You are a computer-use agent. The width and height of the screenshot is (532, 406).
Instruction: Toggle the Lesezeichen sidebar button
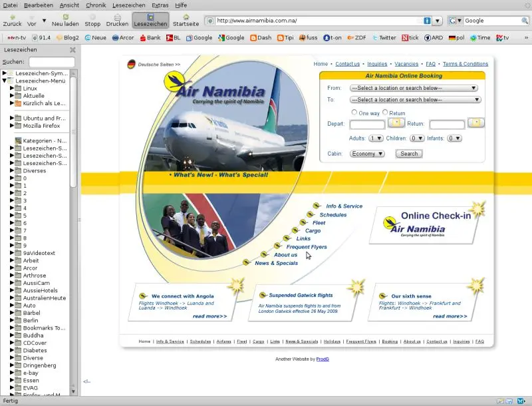click(150, 21)
